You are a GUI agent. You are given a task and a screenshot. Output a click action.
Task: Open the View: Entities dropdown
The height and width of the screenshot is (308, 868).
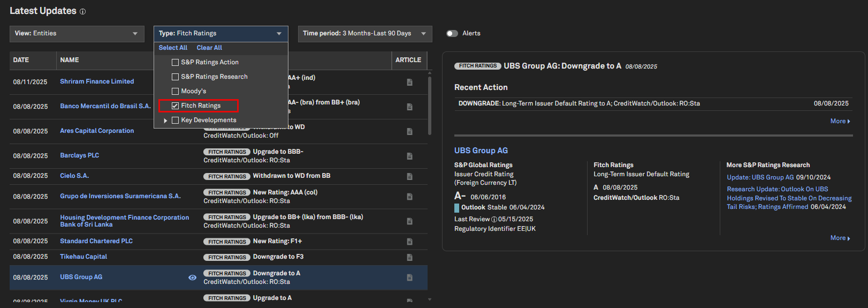[77, 34]
